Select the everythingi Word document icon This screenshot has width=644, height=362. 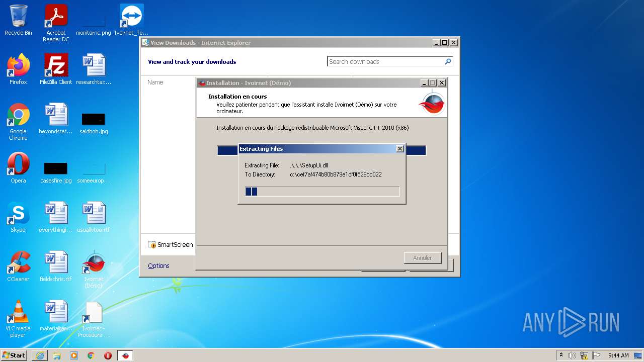[x=56, y=217]
